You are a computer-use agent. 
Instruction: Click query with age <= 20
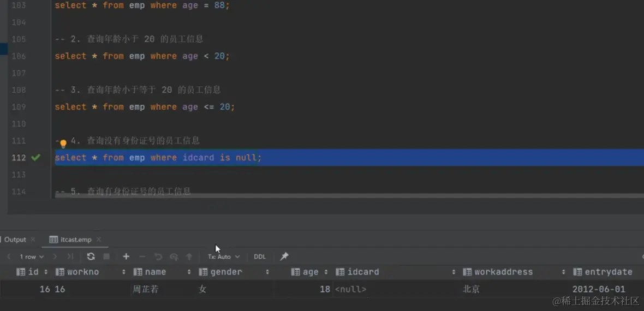click(145, 107)
